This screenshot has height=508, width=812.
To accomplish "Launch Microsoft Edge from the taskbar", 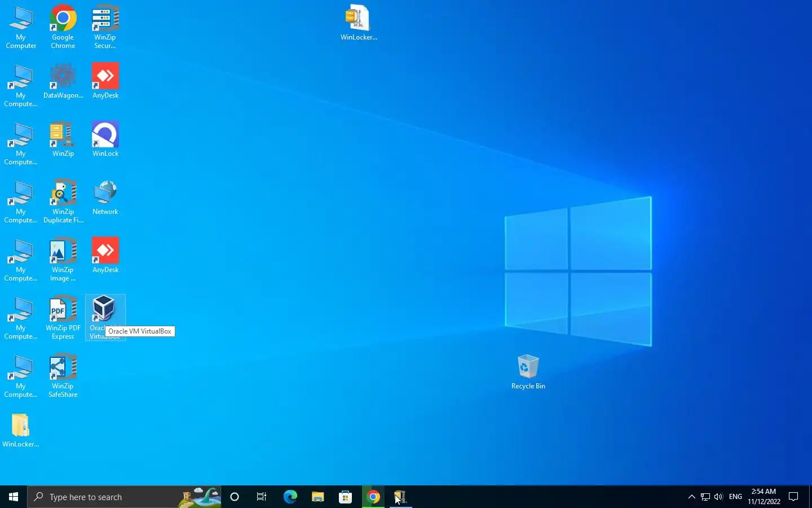I will (290, 497).
